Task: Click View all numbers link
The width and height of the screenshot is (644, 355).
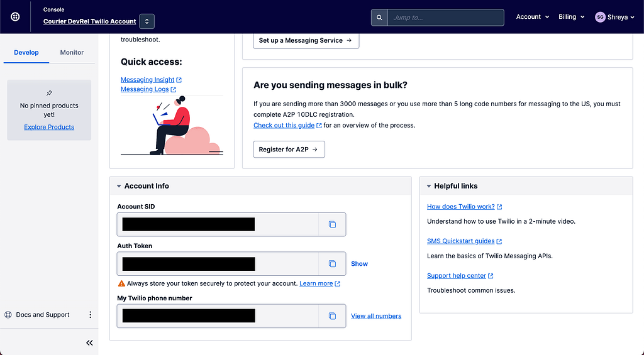Action: 376,316
